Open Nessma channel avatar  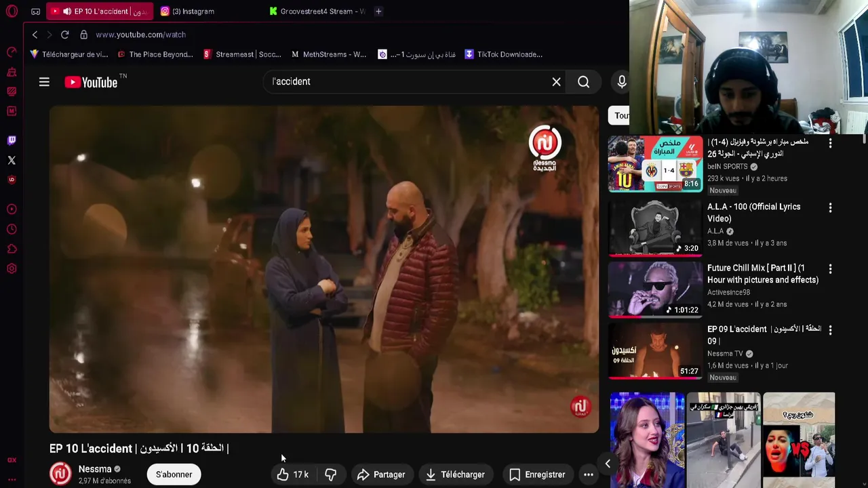pyautogui.click(x=60, y=474)
